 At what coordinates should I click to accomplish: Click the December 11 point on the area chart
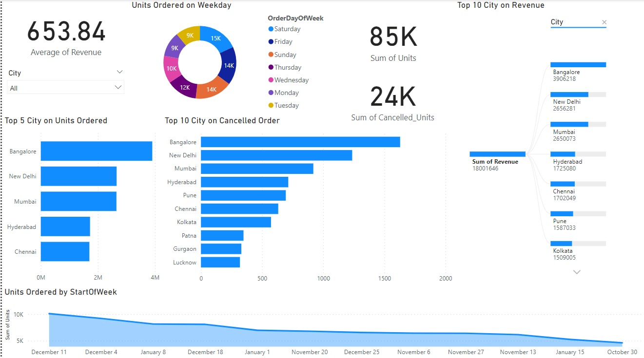point(49,314)
